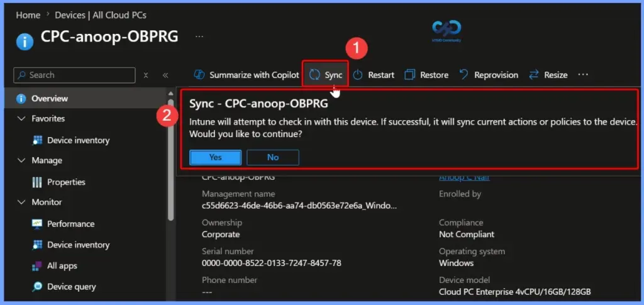Click the Device query icon

37,287
